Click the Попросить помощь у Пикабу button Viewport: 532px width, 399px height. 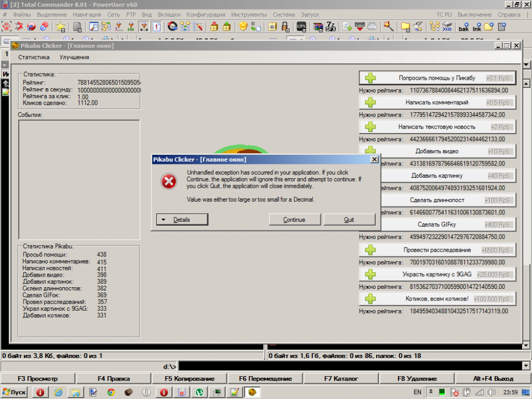coord(437,78)
